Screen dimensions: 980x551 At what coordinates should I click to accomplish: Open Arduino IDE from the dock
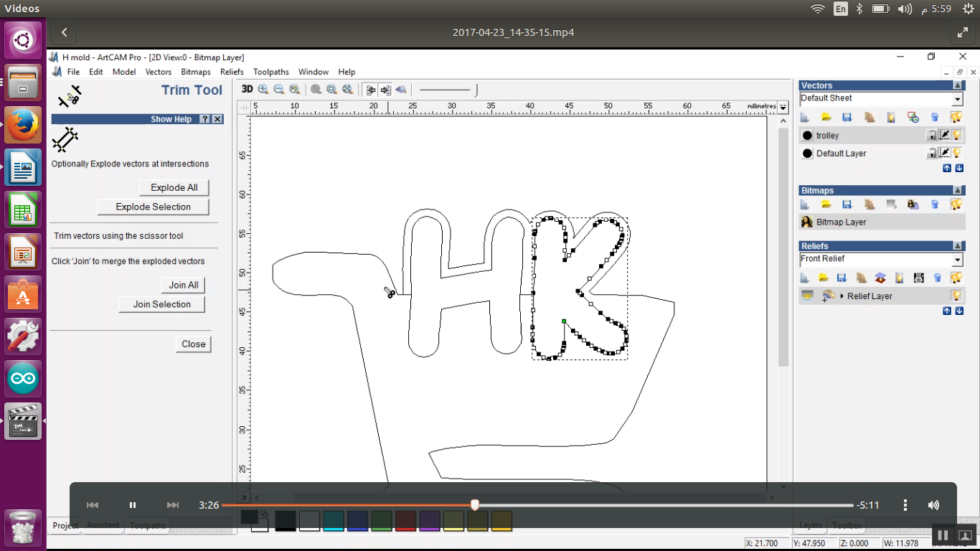click(23, 380)
